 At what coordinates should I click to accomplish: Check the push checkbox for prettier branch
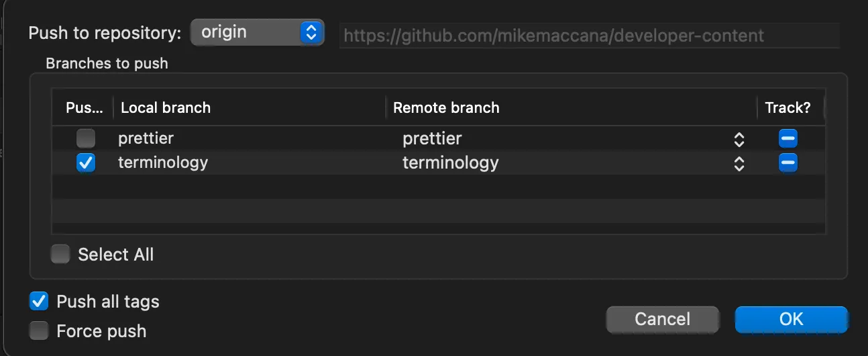tap(85, 139)
